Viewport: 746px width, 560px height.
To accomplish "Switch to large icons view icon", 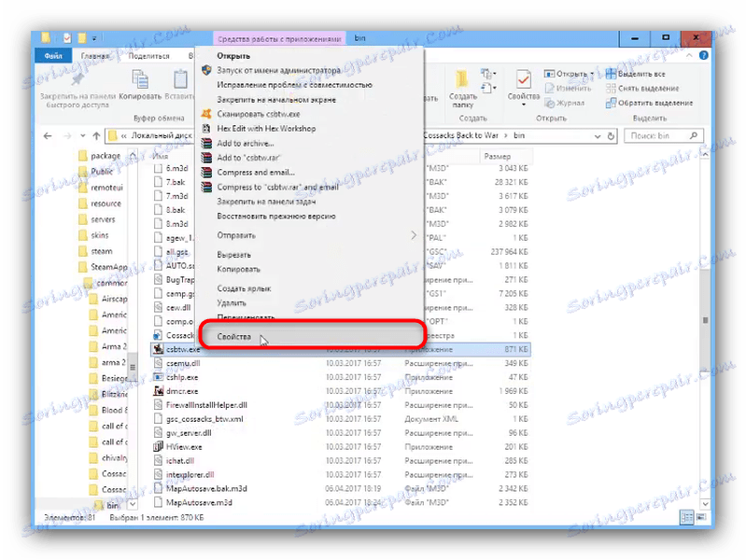I will pyautogui.click(x=701, y=517).
